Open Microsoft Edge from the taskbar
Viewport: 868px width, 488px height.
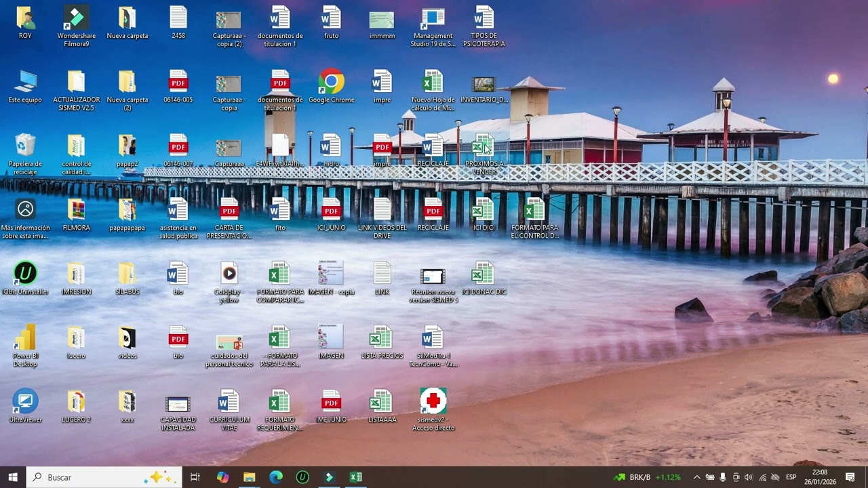coord(276,477)
